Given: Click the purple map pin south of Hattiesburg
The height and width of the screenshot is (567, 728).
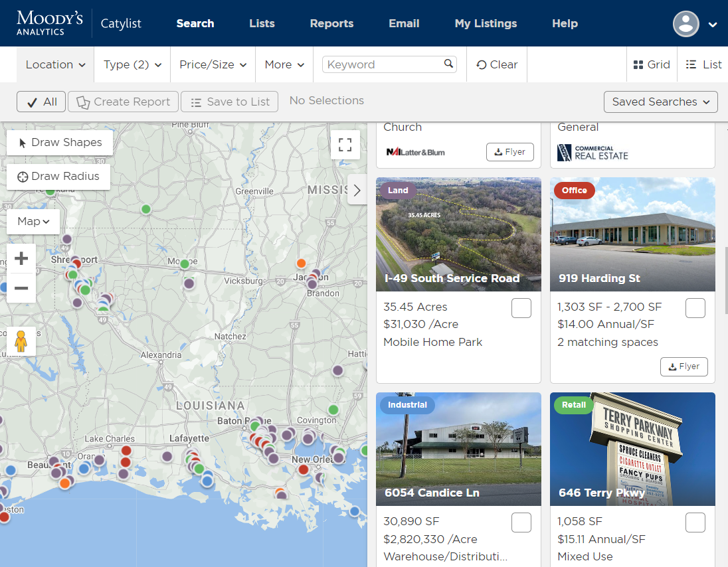Looking at the screenshot, I should pyautogui.click(x=338, y=370).
